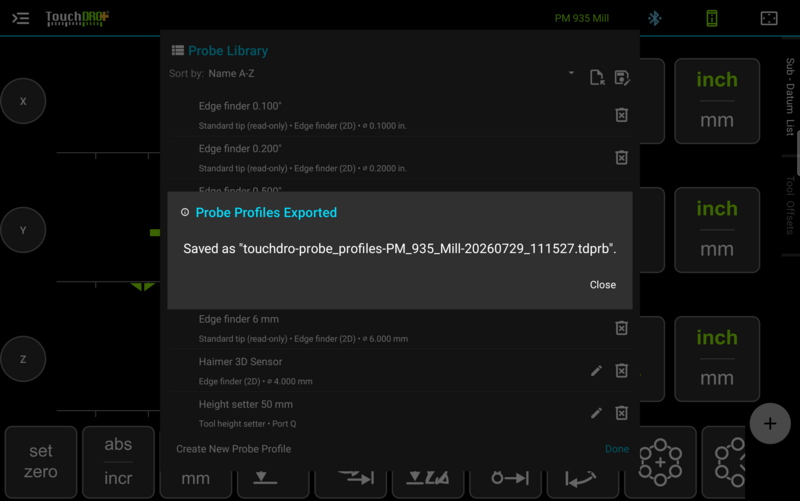
Task: Select the Height setter 50 mm row
Action: [x=401, y=413]
